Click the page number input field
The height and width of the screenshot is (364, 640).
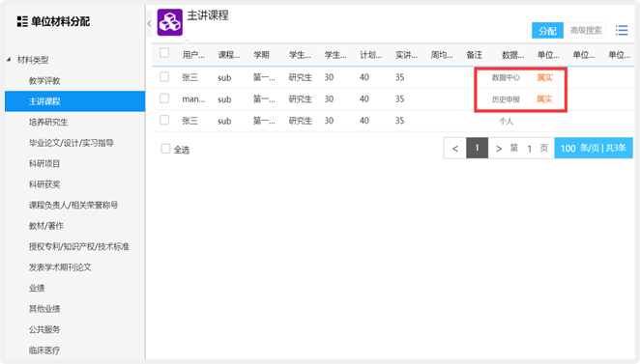tap(530, 149)
